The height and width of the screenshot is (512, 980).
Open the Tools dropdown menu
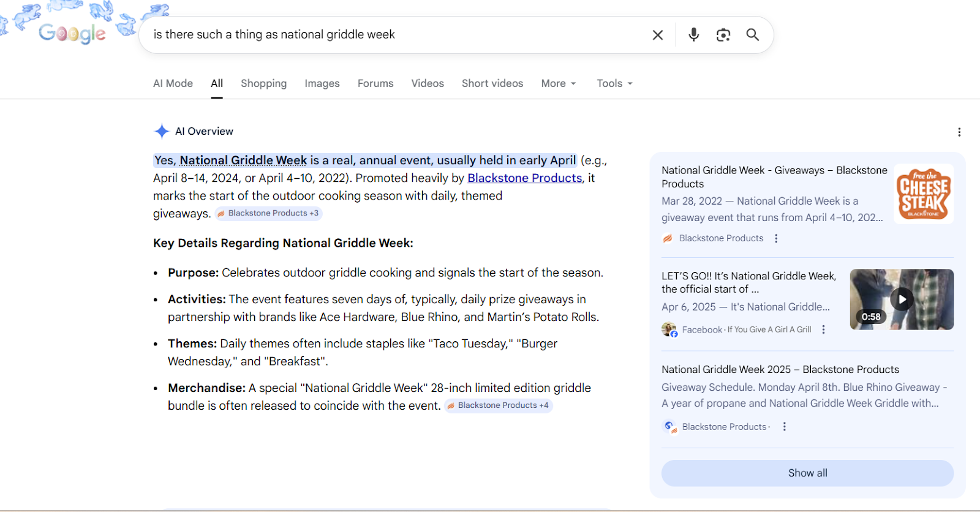(x=614, y=83)
